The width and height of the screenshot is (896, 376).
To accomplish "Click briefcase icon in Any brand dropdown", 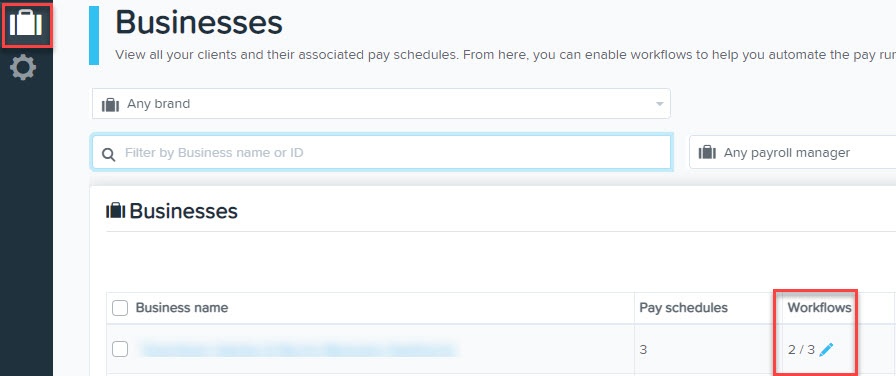I will [x=110, y=105].
